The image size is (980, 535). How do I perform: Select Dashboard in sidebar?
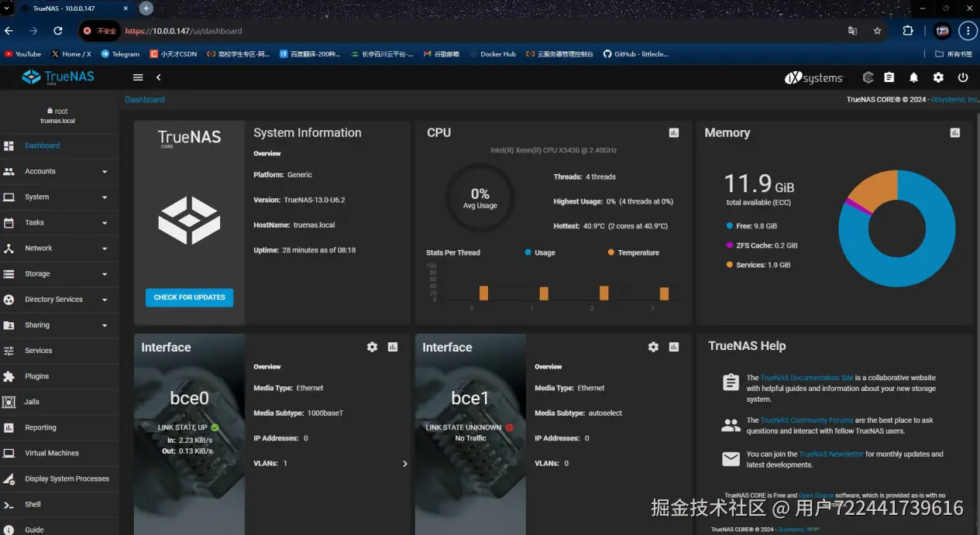coord(59,146)
